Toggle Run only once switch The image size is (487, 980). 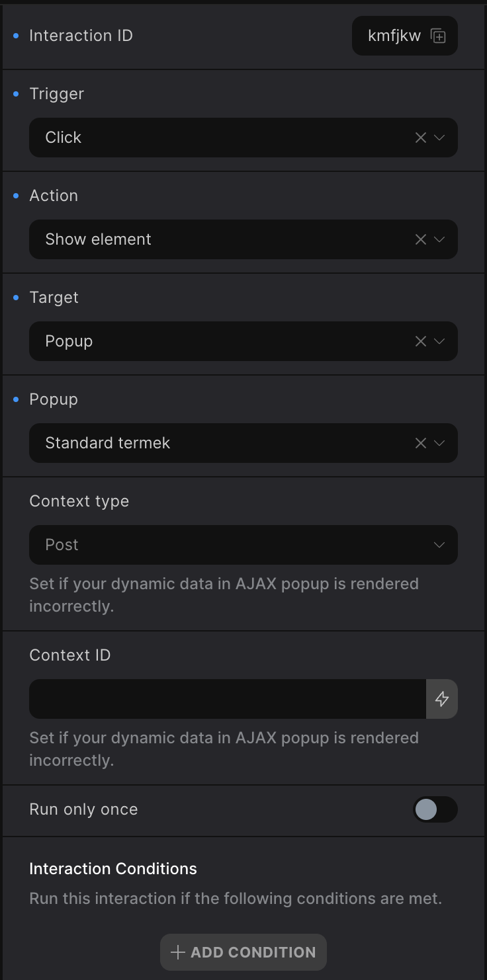pos(435,809)
